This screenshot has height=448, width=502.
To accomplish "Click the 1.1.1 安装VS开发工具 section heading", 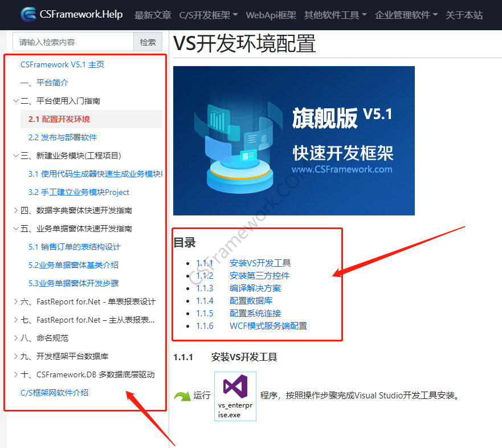I will (225, 357).
